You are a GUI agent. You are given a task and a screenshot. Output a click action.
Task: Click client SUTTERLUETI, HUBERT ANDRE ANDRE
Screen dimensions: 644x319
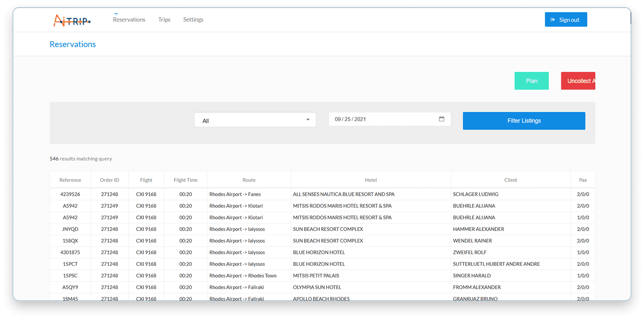(x=497, y=264)
